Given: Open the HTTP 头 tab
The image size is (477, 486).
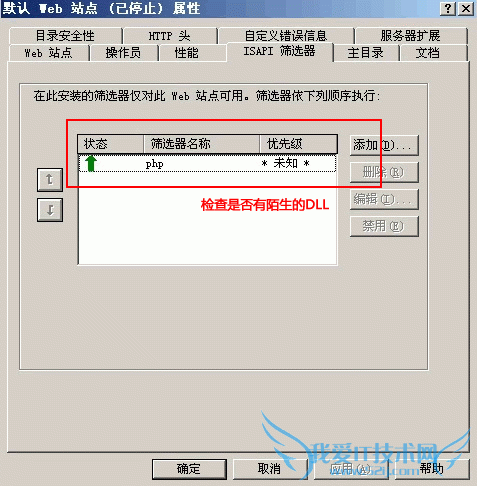Looking at the screenshot, I should pos(170,36).
